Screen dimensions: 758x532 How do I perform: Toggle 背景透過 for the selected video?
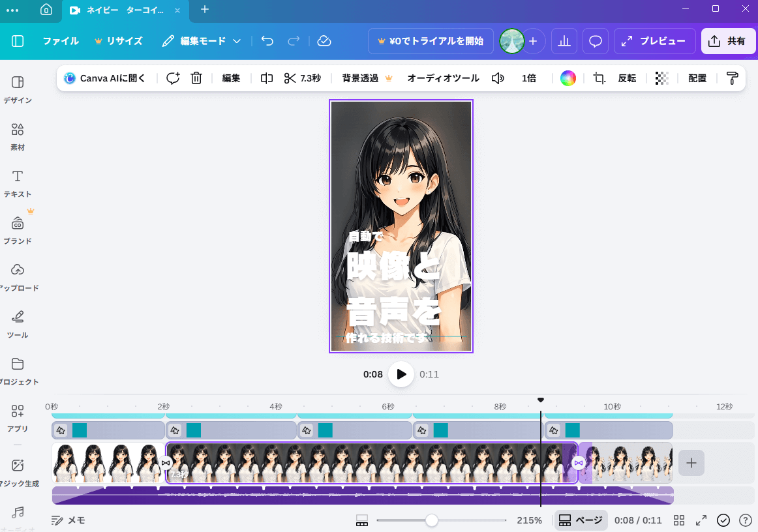coord(359,78)
